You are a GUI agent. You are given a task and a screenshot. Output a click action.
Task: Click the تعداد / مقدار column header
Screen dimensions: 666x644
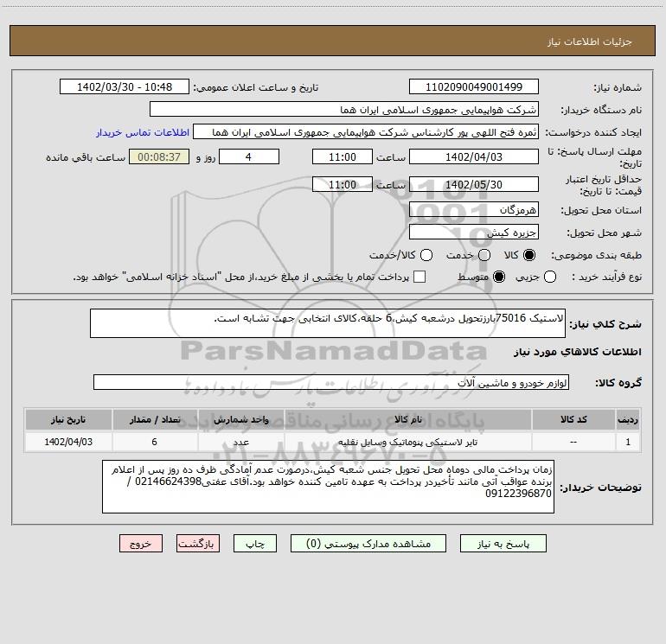coord(155,419)
